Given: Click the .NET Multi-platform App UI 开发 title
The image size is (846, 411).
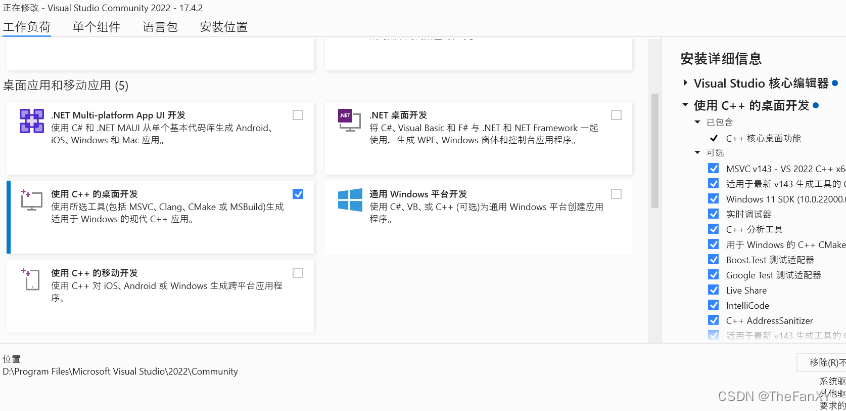Looking at the screenshot, I should [118, 115].
